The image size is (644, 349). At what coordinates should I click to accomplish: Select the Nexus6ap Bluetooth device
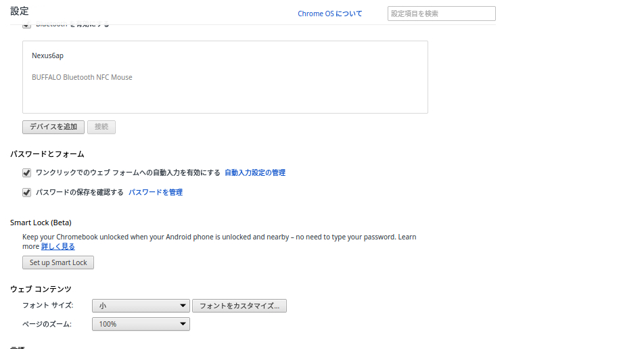point(47,56)
